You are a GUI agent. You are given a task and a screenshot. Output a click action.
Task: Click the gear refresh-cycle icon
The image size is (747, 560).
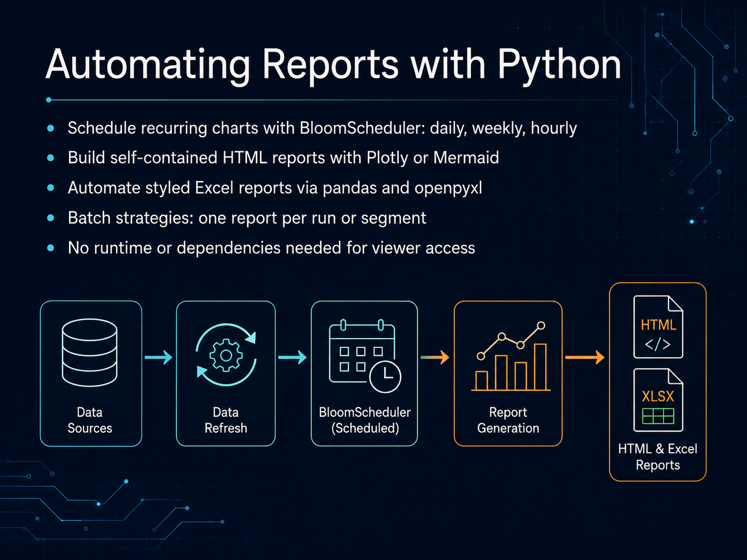tap(226, 355)
